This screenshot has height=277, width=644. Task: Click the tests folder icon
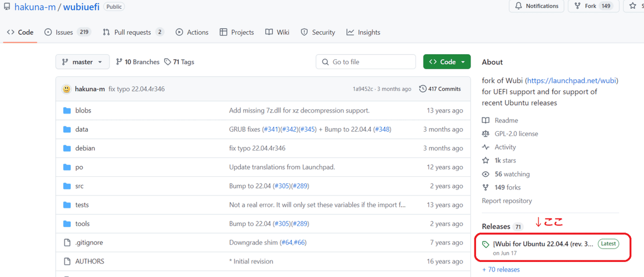coord(67,205)
